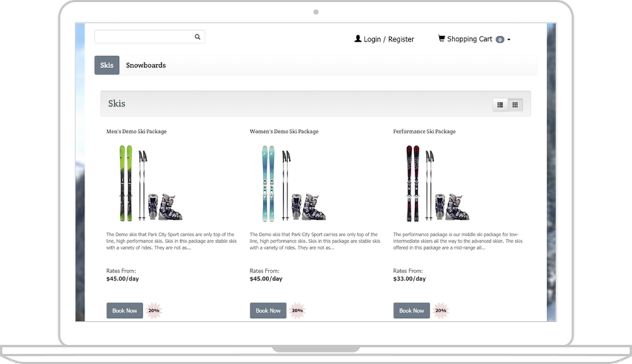632x364 pixels.
Task: Click the Men's Demo Ski Package title
Action: 135,131
